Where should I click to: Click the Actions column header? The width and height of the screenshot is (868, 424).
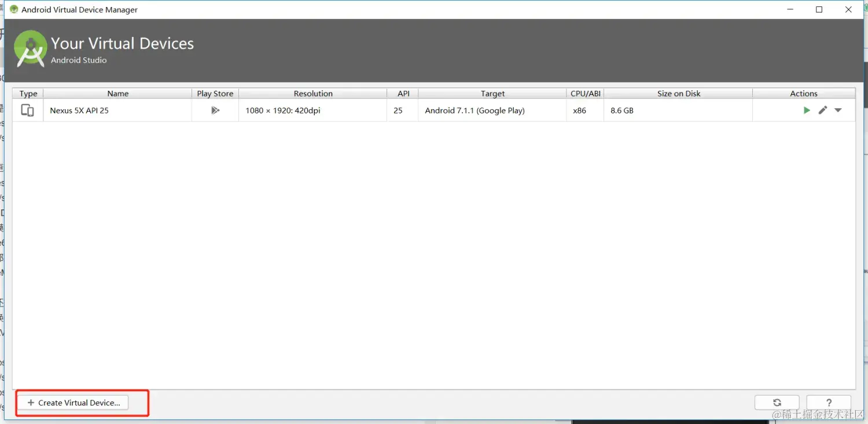point(804,93)
